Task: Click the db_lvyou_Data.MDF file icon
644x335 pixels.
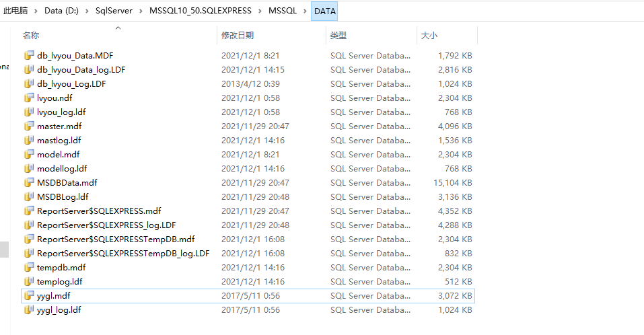Action: (x=29, y=55)
